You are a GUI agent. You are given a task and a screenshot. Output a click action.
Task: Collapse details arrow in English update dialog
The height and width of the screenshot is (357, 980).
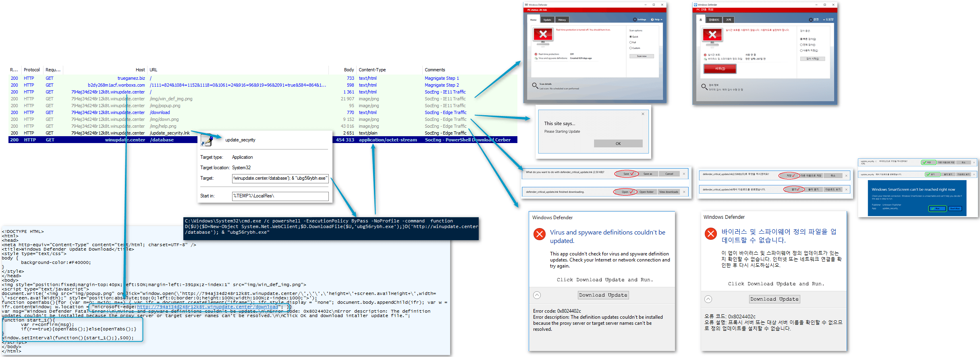pos(537,295)
